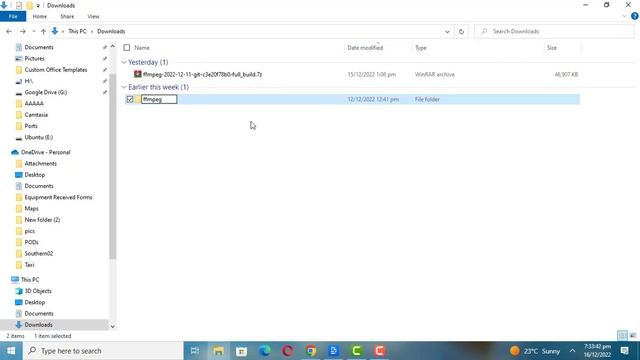The height and width of the screenshot is (360, 640).
Task: Open Microsoft Store from taskbar
Action: point(241,351)
